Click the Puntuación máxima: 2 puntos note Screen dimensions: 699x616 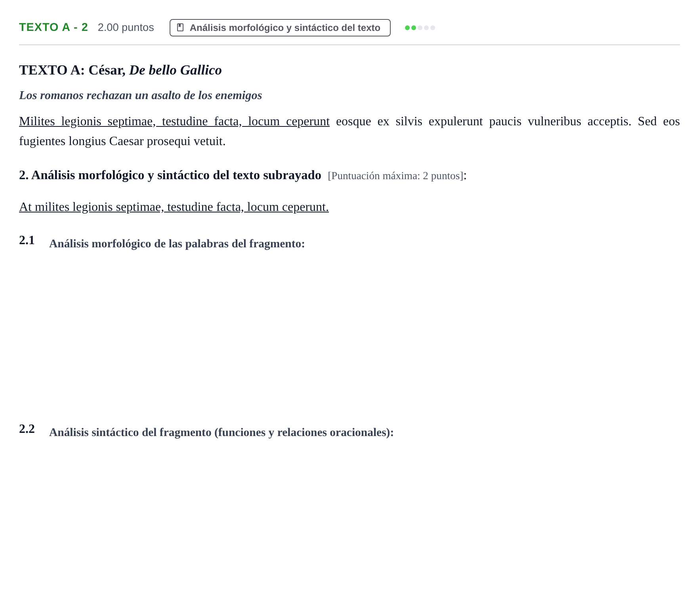[x=395, y=176]
